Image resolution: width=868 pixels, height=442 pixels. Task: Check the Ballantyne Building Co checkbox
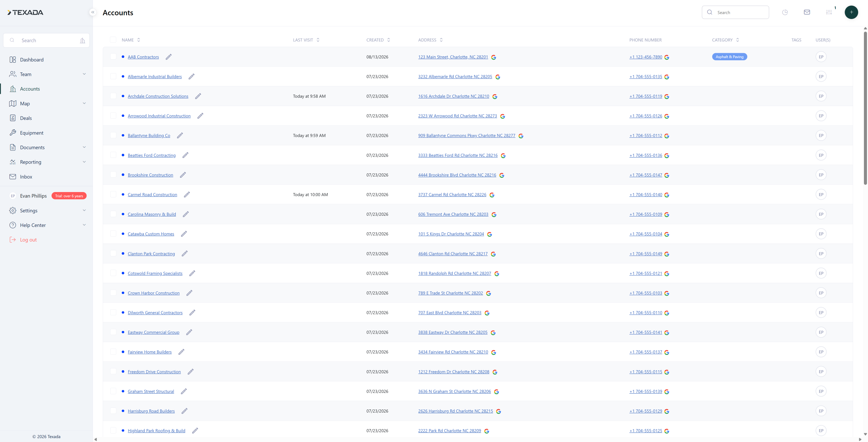pos(113,135)
